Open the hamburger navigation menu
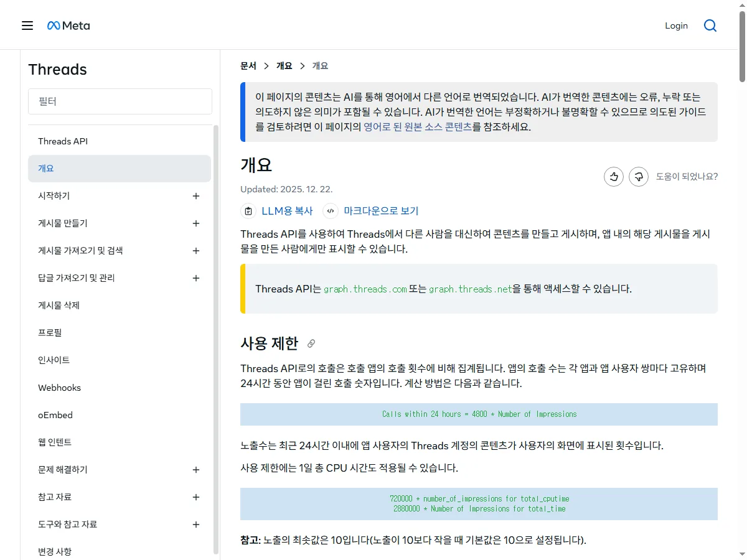The width and height of the screenshot is (747, 560). [27, 26]
